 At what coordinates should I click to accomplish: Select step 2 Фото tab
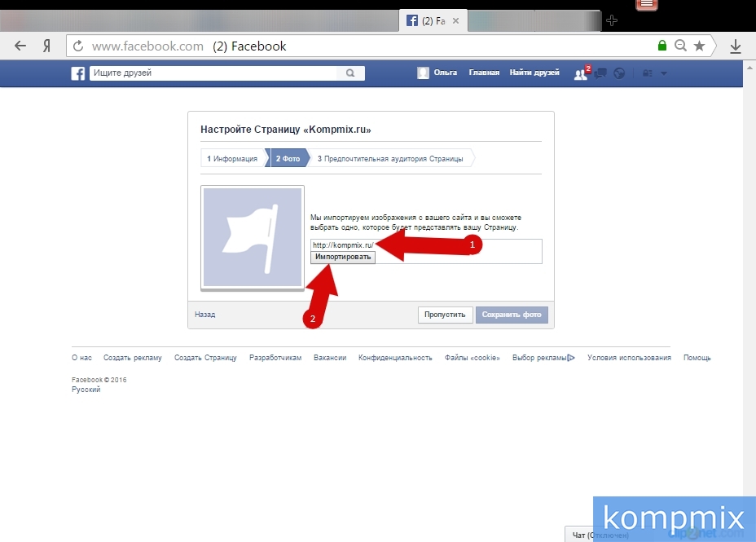click(x=288, y=158)
